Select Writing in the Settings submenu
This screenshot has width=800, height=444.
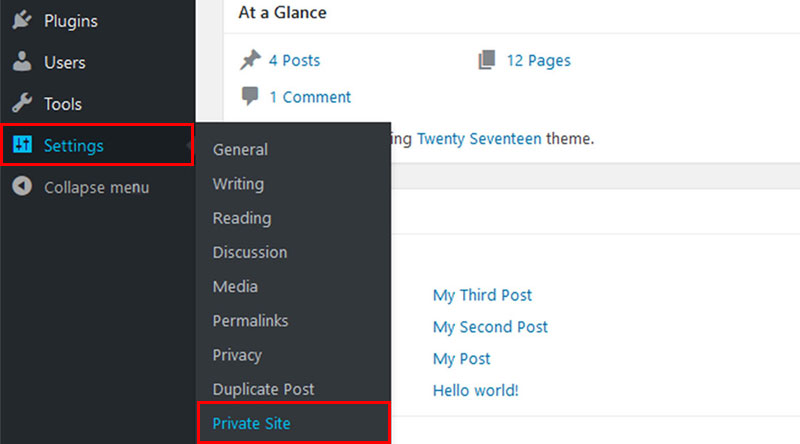[238, 184]
